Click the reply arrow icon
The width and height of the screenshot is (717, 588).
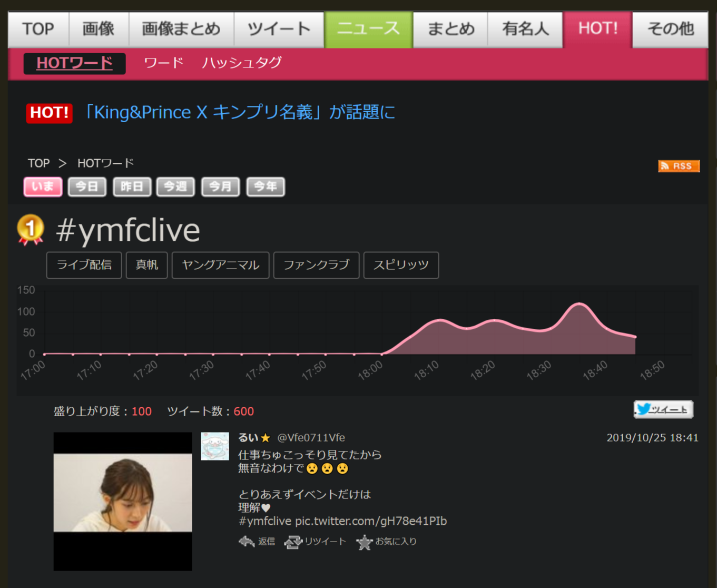pyautogui.click(x=247, y=542)
